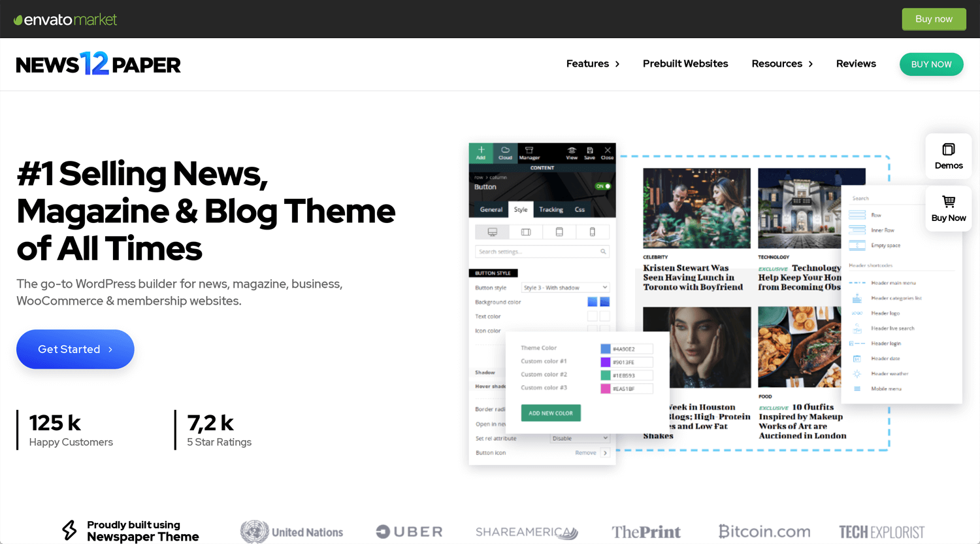Select the desktop viewport icon
The height and width of the screenshot is (544, 980).
click(x=493, y=232)
